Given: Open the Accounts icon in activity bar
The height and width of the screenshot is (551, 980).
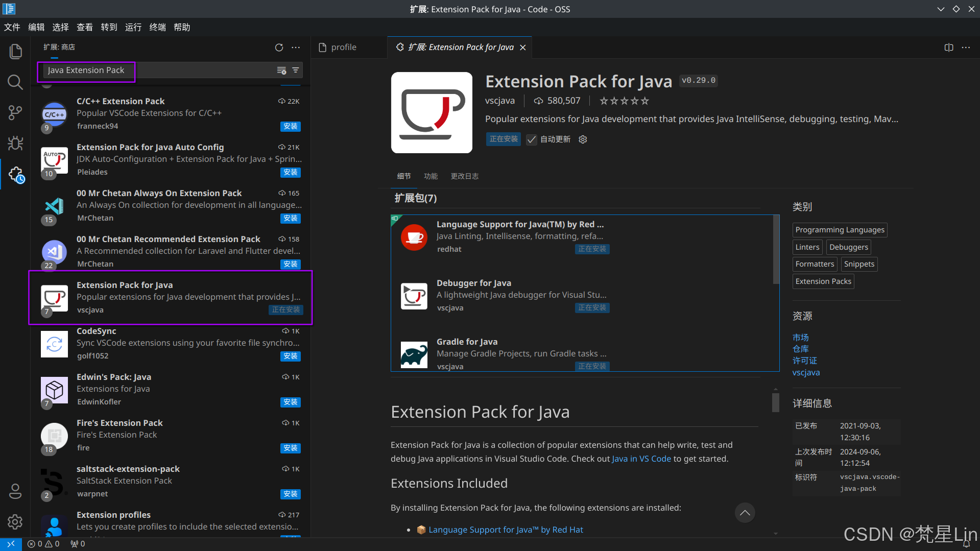Looking at the screenshot, I should 15,491.
